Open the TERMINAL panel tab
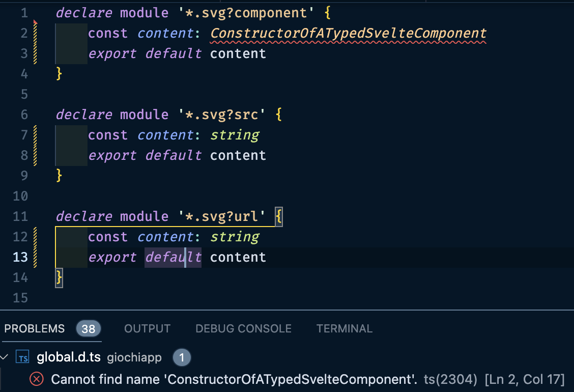574x392 pixels. click(x=345, y=328)
